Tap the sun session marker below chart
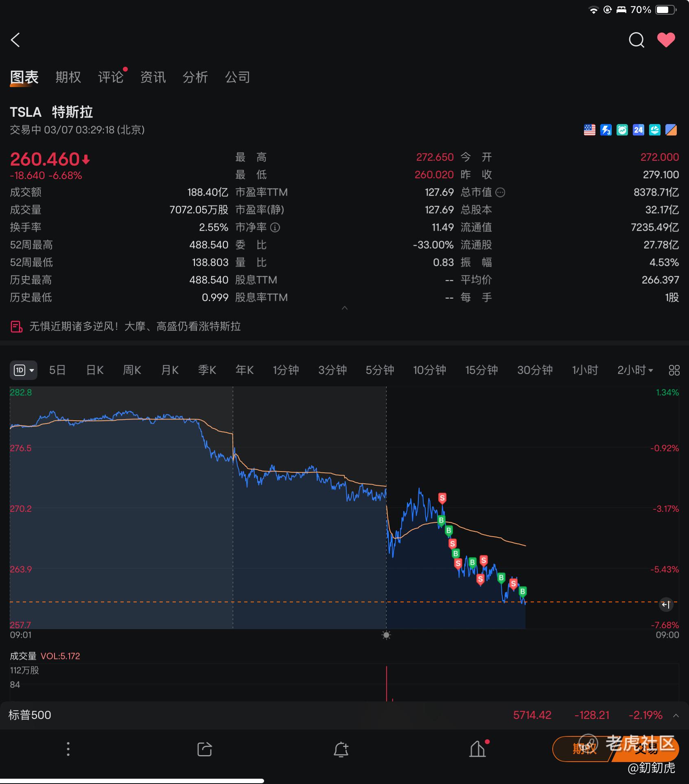This screenshot has width=689, height=784. tap(386, 635)
